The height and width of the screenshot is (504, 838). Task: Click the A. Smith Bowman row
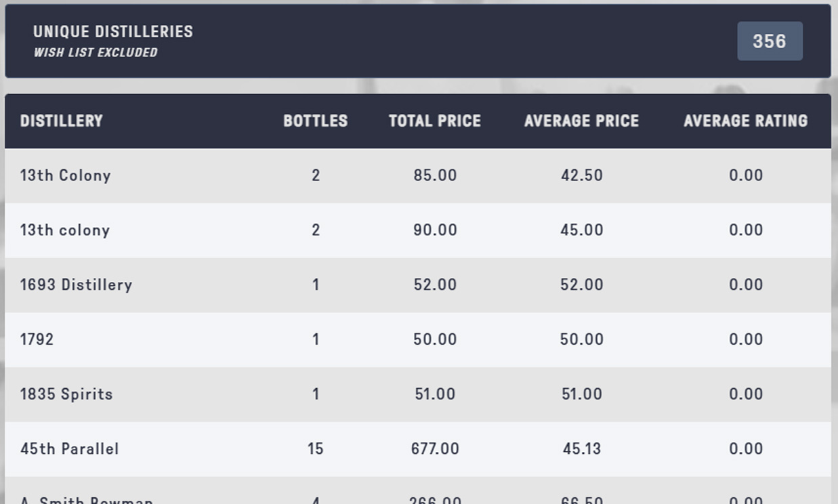pos(87,500)
